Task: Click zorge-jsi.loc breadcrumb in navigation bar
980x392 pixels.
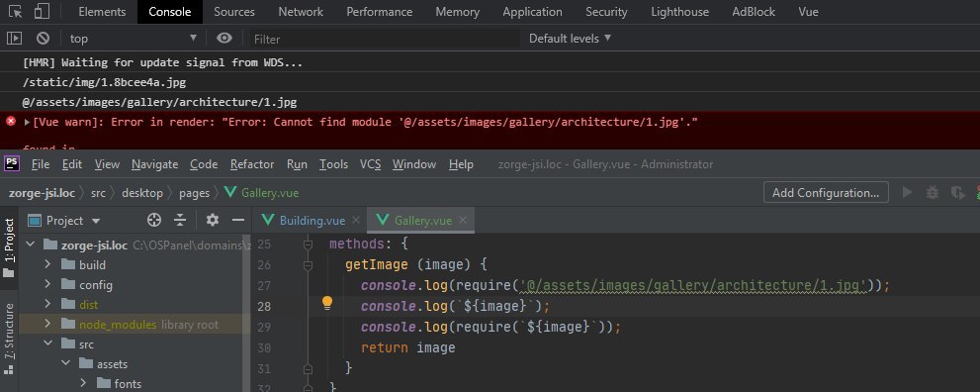Action: pos(42,193)
